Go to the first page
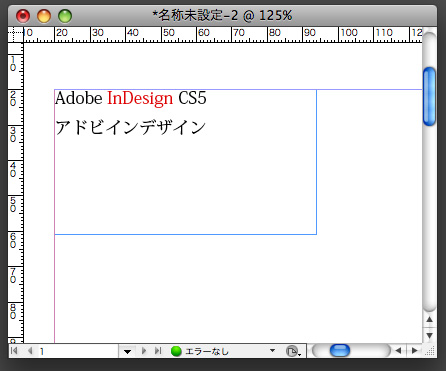 14,351
